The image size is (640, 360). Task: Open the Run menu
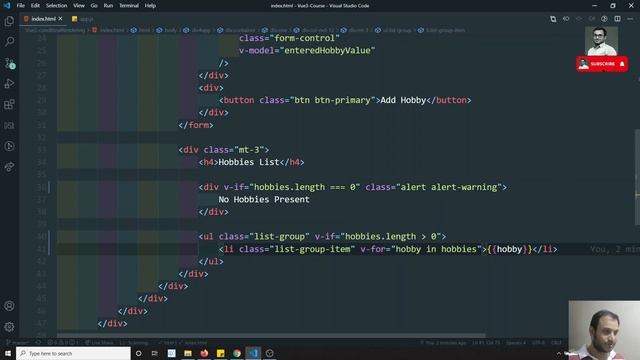coord(108,6)
